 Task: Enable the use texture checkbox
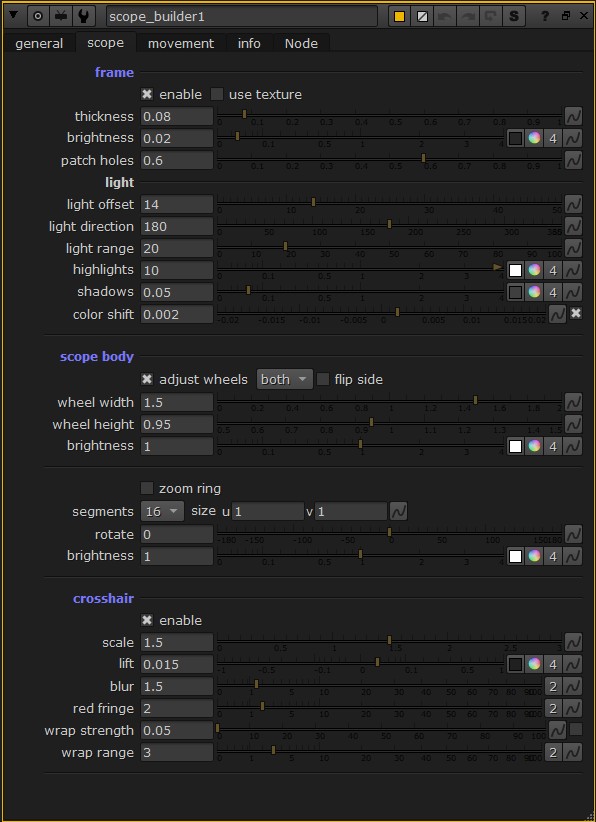(217, 95)
